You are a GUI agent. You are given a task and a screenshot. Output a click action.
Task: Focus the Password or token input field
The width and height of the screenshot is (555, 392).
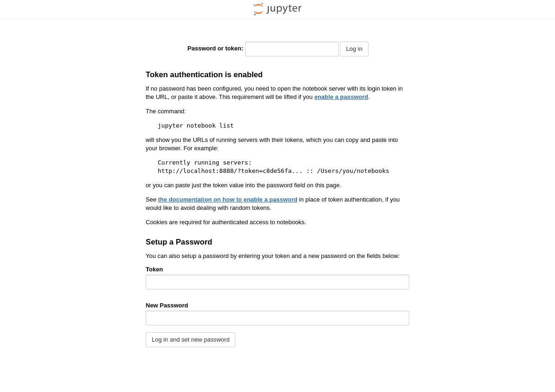[292, 49]
